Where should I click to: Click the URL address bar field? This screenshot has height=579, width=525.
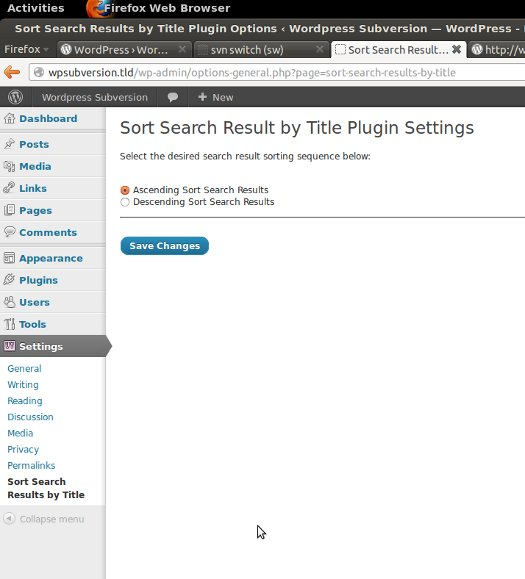click(x=277, y=72)
